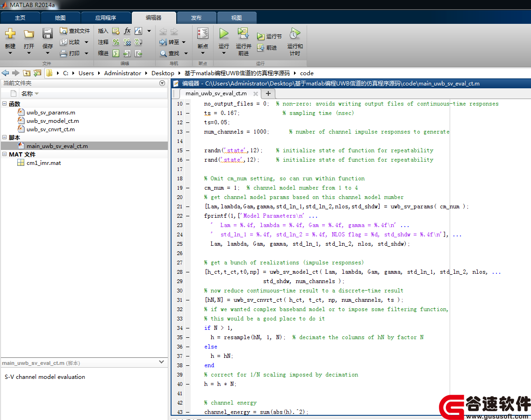Select uwb_sv_model_ct.m in the file list
Image resolution: width=531 pixels, height=420 pixels.
click(x=53, y=121)
